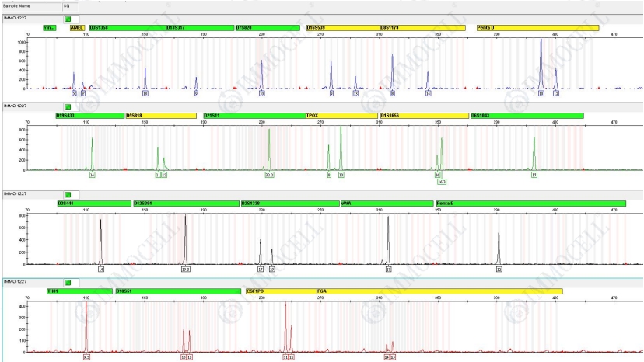
Task: Click the 17 allele label under vWA
Action: click(389, 270)
